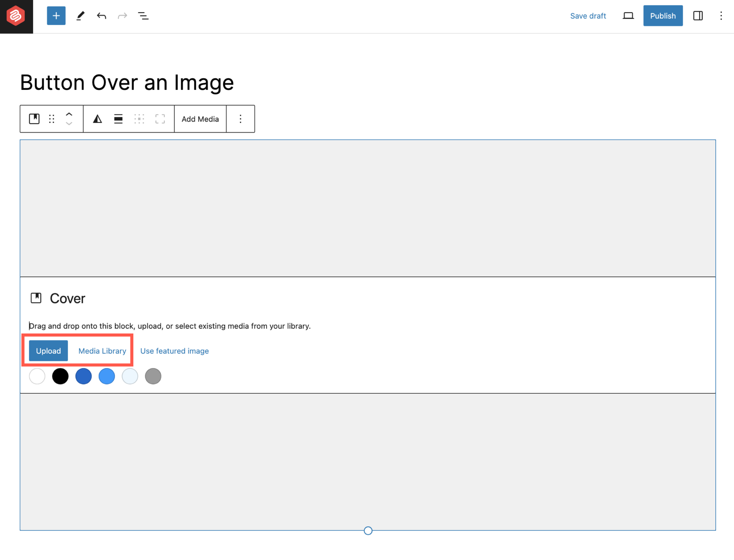Toggle full height for the Cover block
This screenshot has height=560, width=734.
pos(160,119)
